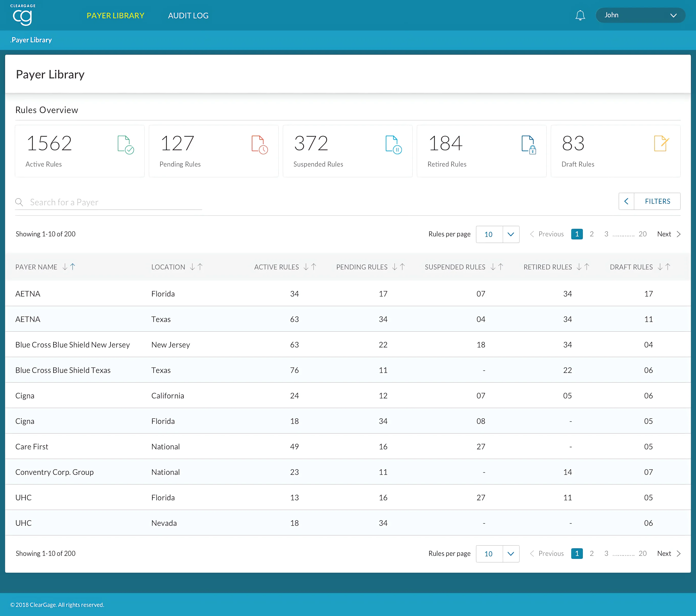Click California location cell for Cigna
The height and width of the screenshot is (616, 696).
click(x=168, y=396)
